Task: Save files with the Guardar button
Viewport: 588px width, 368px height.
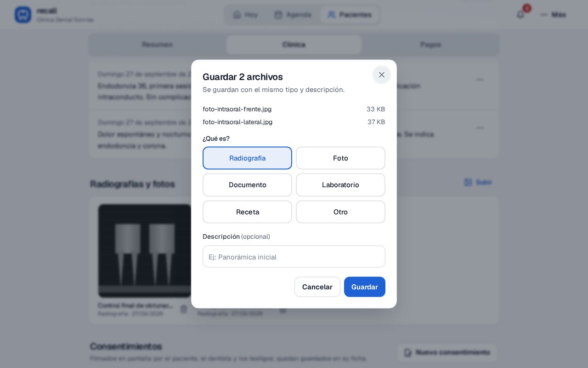Action: pyautogui.click(x=365, y=287)
